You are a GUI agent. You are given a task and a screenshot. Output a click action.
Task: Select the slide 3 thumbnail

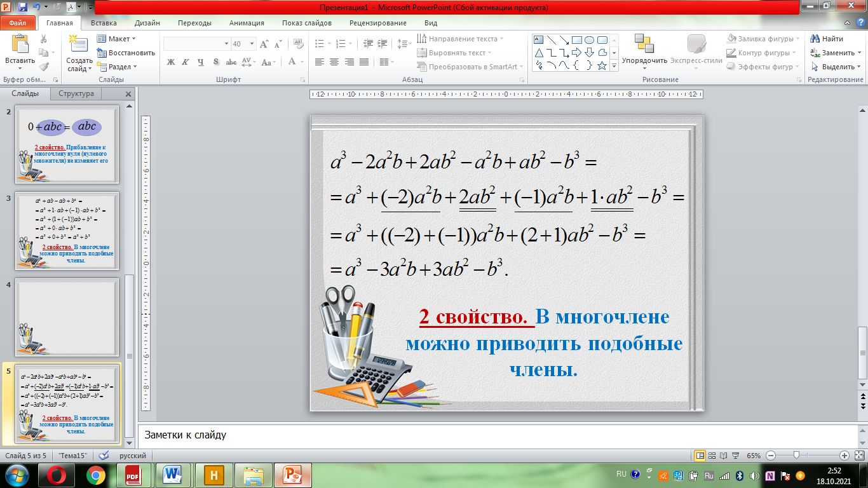(x=67, y=231)
